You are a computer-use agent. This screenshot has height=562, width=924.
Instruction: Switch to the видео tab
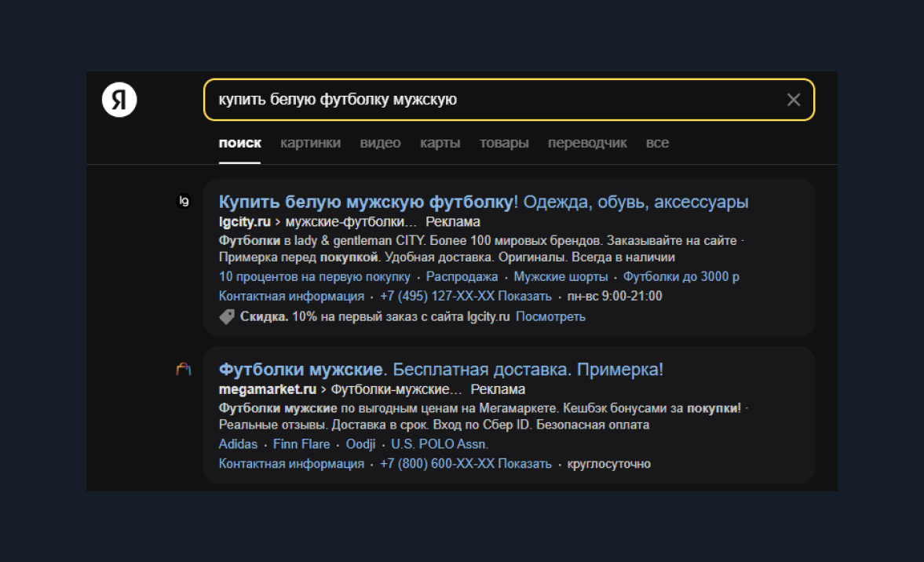tap(380, 143)
